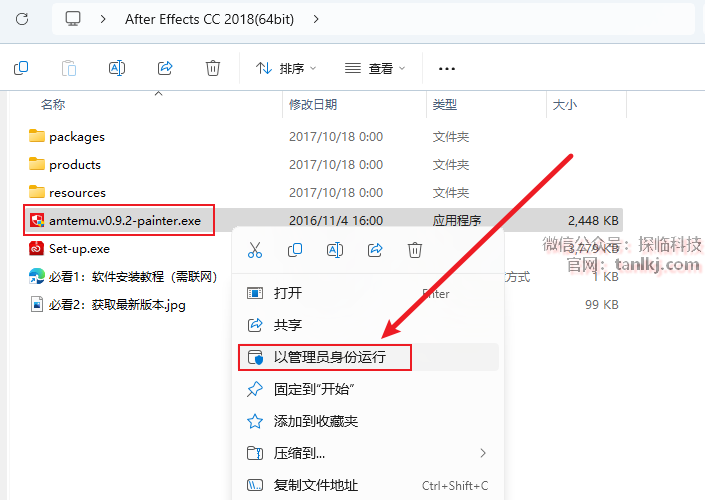Click the refresh button in address bar
The height and width of the screenshot is (500, 705).
[x=22, y=19]
